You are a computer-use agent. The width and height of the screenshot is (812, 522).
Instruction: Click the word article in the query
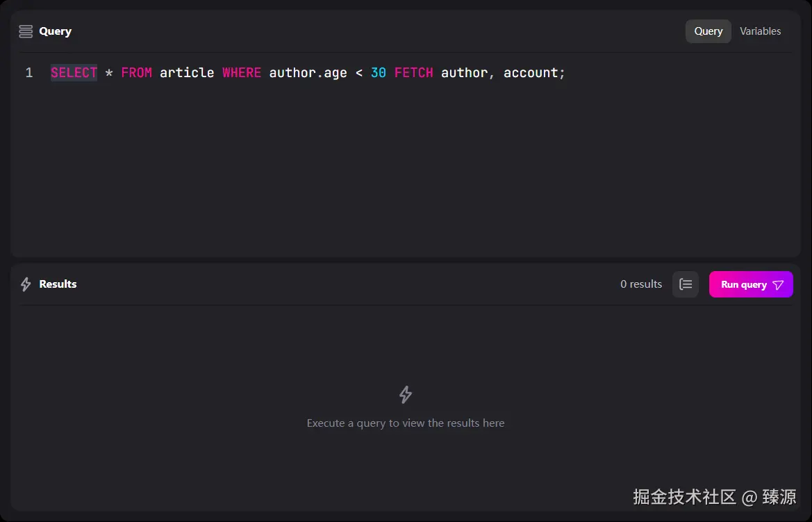coord(187,72)
